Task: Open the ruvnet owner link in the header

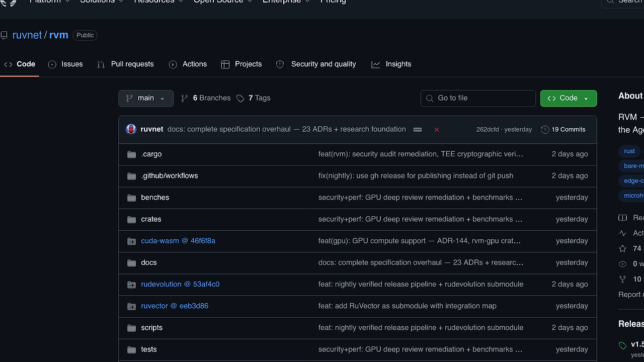Action: 27,35
